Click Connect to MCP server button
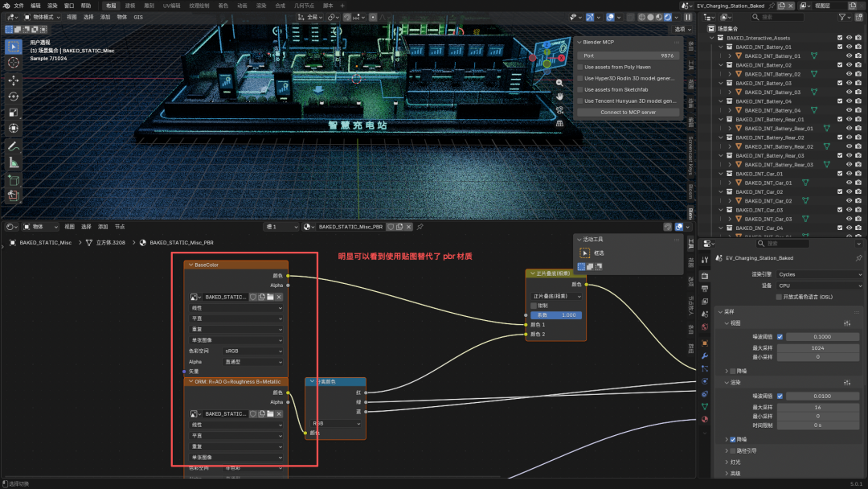The height and width of the screenshot is (489, 868). click(x=628, y=113)
